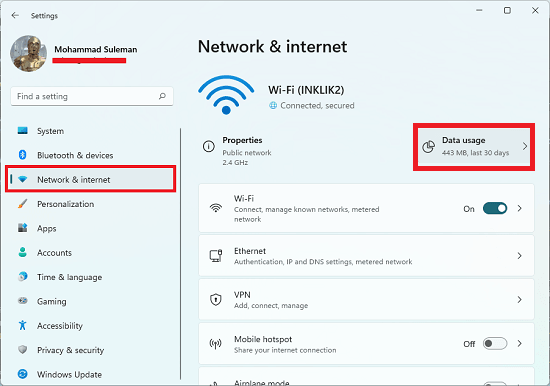The height and width of the screenshot is (386, 550).
Task: Click the Time & language globe icon
Action: [22, 277]
